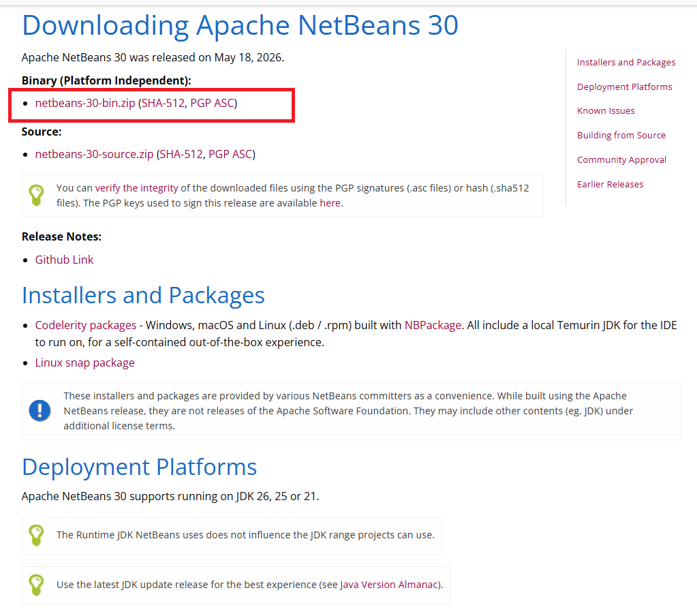Click the Downloading Apache NetBeans 30 heading
697x616 pixels.
pos(240,25)
